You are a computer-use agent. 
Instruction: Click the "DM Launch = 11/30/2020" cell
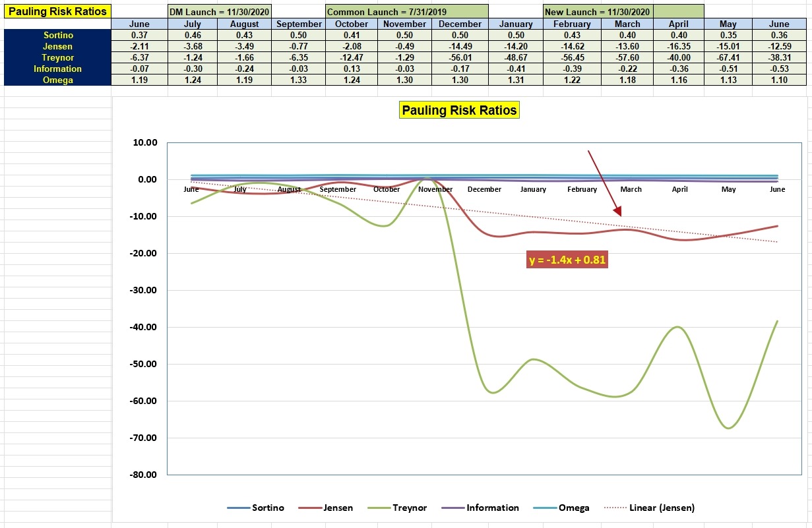pos(220,12)
